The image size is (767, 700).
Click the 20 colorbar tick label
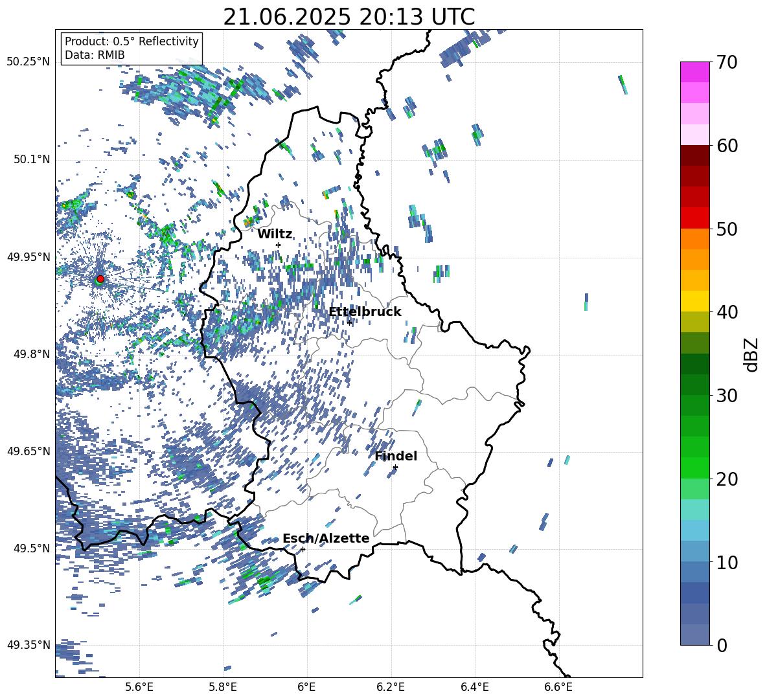coord(727,479)
